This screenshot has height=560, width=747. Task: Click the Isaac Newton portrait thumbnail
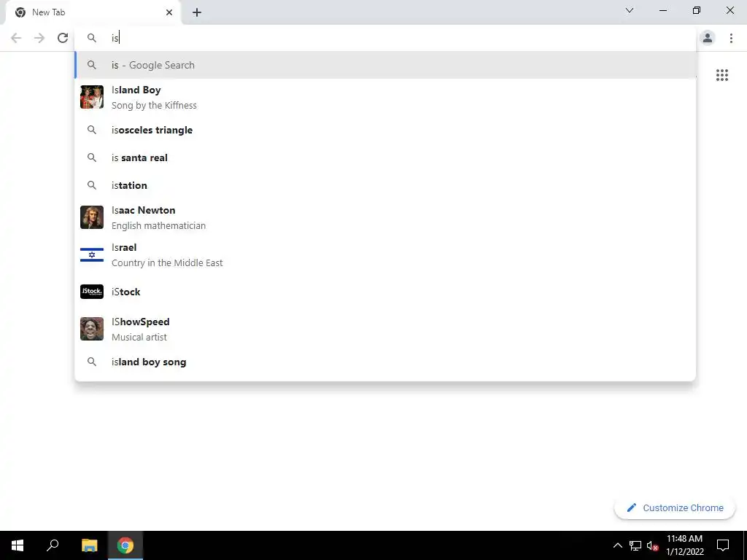[92, 217]
